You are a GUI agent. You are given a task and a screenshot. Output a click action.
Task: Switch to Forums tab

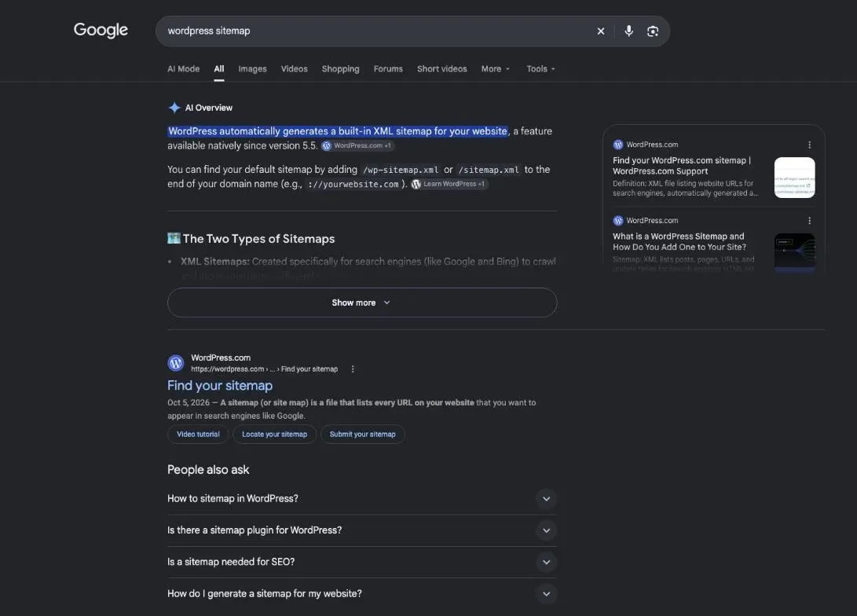pos(388,69)
